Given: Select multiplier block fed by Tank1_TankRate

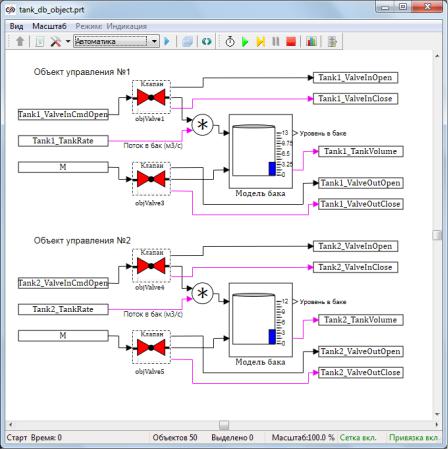Looking at the screenshot, I should click(202, 125).
